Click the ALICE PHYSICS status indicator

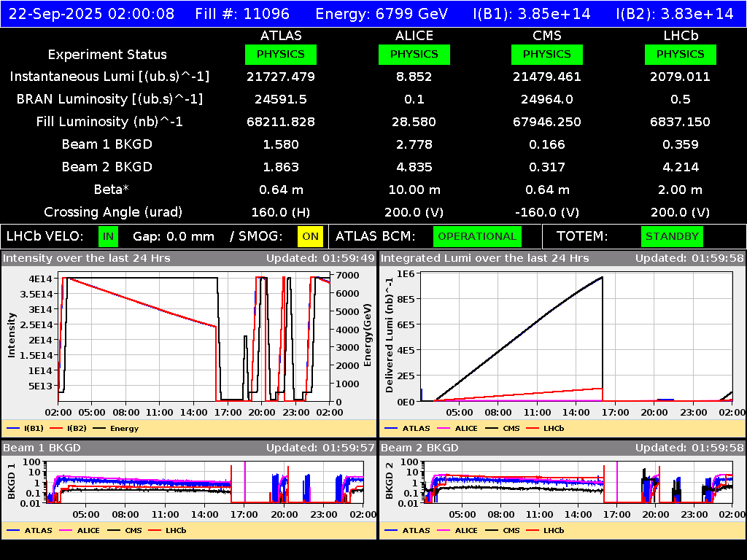pos(414,54)
